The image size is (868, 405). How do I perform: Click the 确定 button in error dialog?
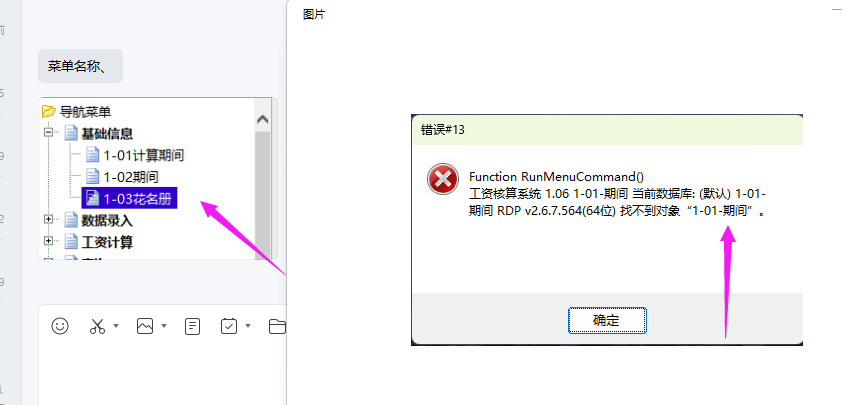tap(607, 320)
